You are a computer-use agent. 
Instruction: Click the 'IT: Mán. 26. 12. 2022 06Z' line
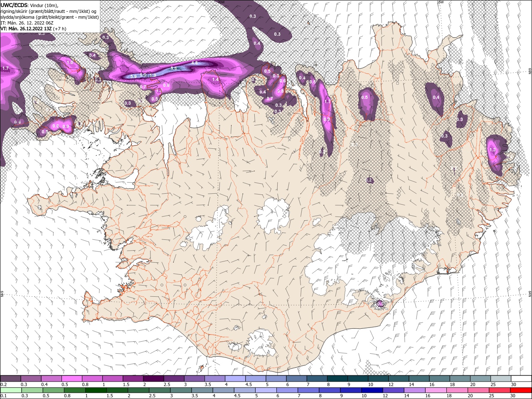26,23
